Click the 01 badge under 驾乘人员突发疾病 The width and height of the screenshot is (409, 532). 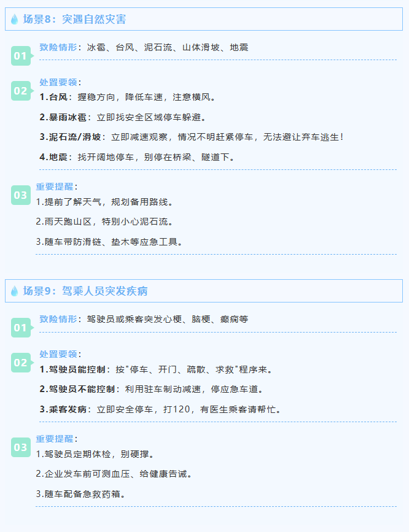(20, 328)
